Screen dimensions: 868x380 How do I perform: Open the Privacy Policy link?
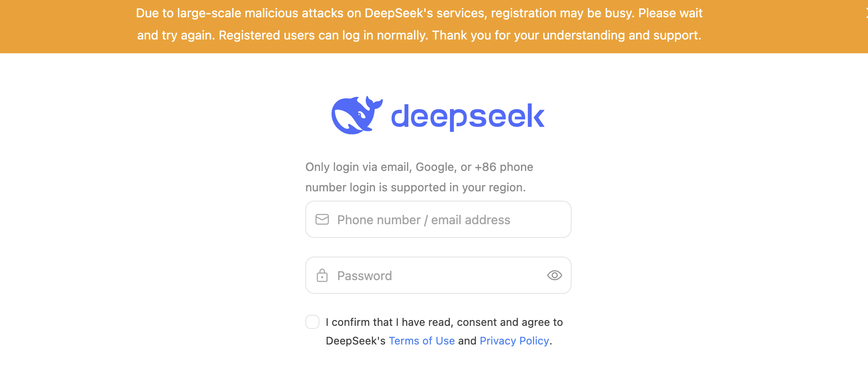(514, 341)
